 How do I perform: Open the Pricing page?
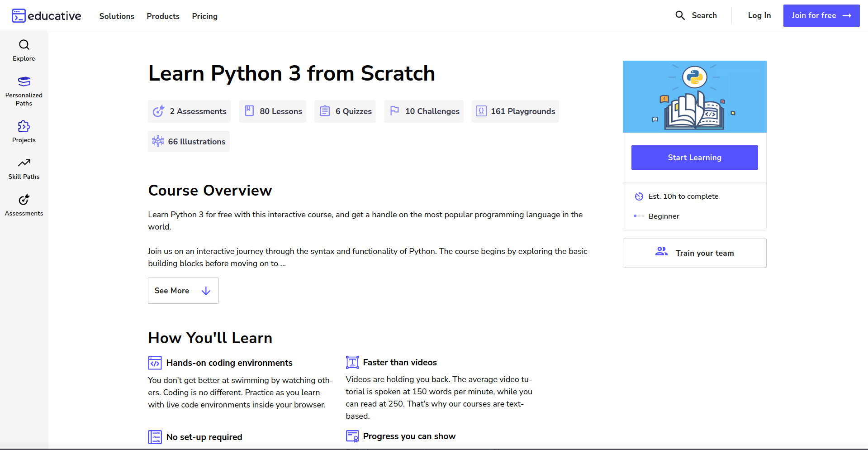(x=204, y=16)
